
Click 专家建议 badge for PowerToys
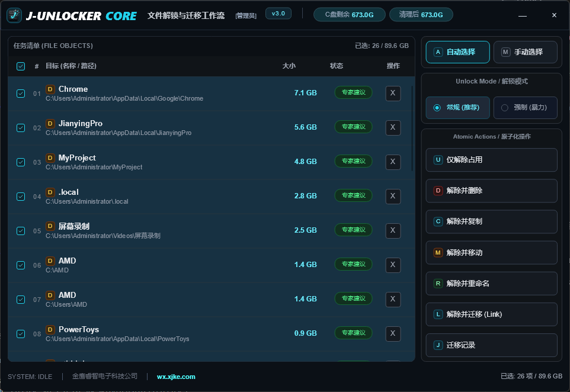(x=353, y=333)
